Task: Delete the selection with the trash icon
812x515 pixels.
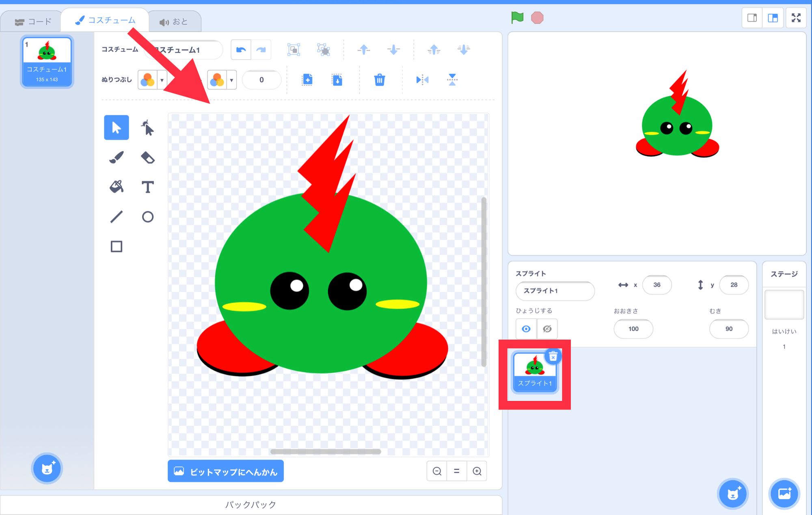Action: [380, 80]
